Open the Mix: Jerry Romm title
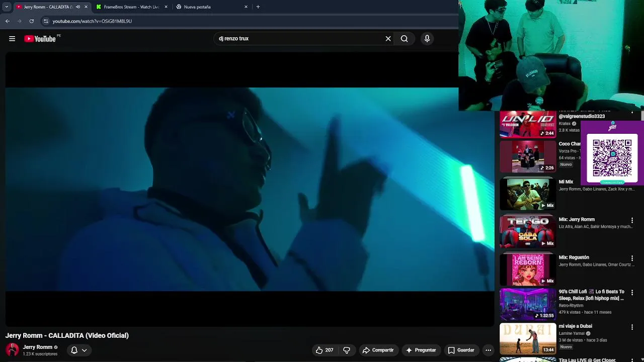The image size is (644, 362). (577, 220)
